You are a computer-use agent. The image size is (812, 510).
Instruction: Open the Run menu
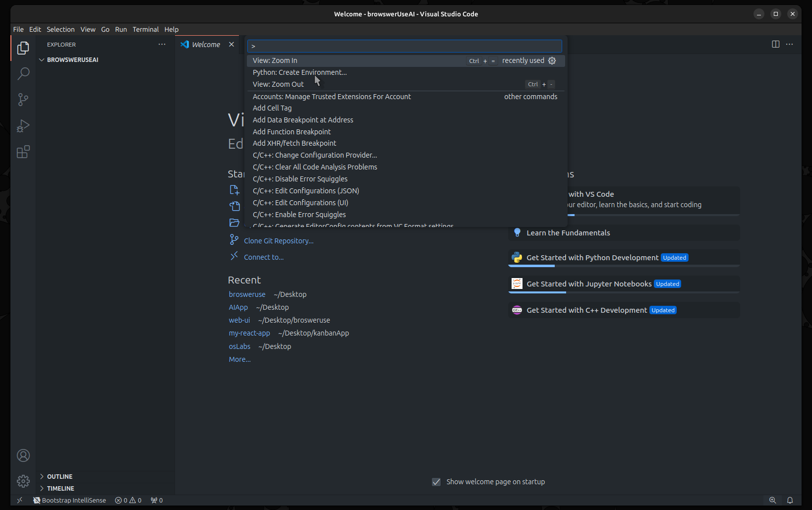pyautogui.click(x=121, y=29)
